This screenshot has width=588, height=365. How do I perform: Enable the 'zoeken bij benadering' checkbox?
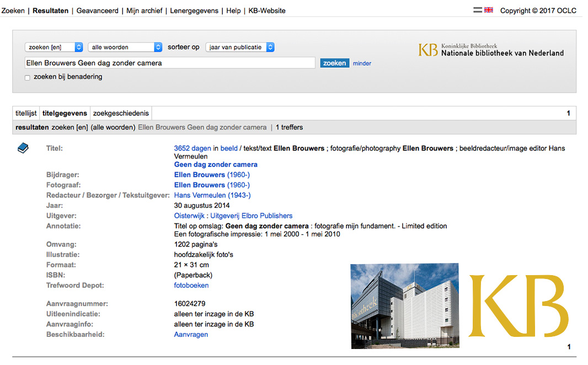(x=28, y=78)
